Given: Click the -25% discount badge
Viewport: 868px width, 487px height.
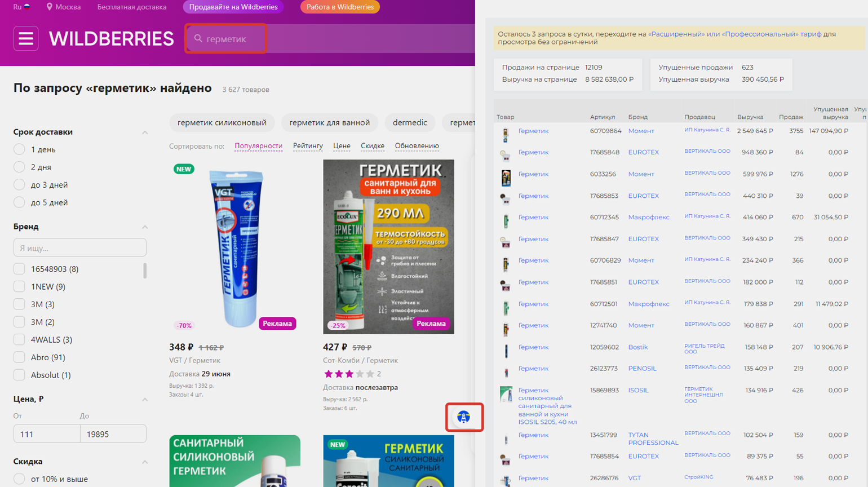Looking at the screenshot, I should point(338,325).
